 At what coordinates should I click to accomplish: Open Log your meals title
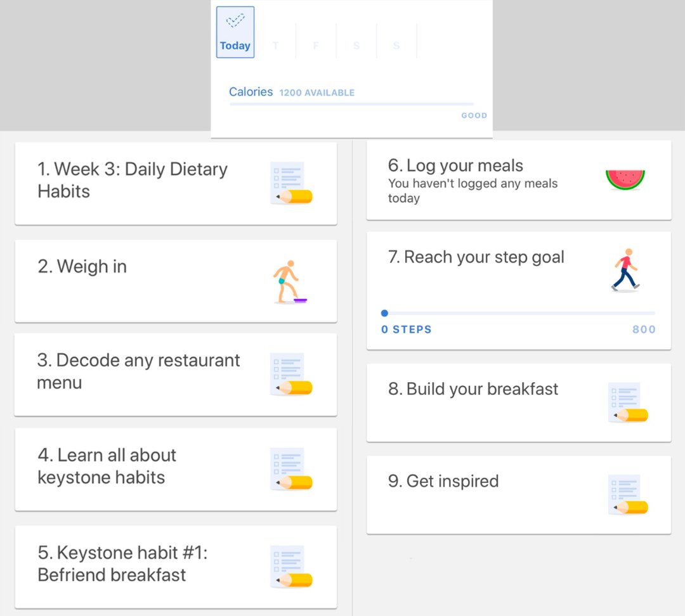[455, 166]
